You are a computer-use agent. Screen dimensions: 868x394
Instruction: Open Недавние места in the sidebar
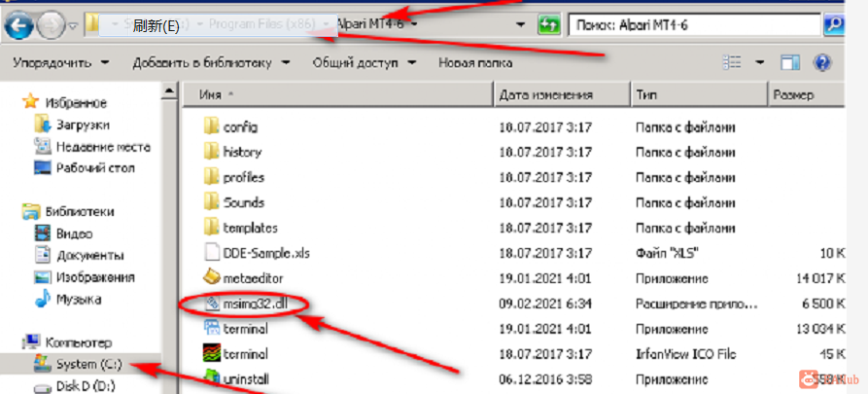103,147
